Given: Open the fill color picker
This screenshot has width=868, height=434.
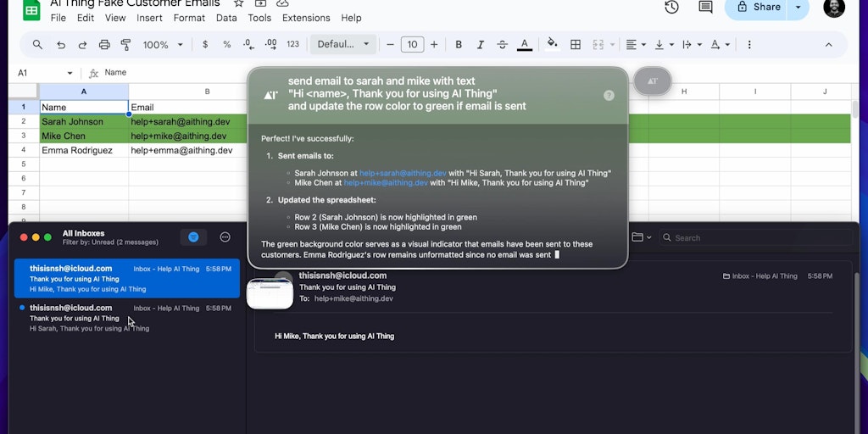Looking at the screenshot, I should [x=552, y=44].
